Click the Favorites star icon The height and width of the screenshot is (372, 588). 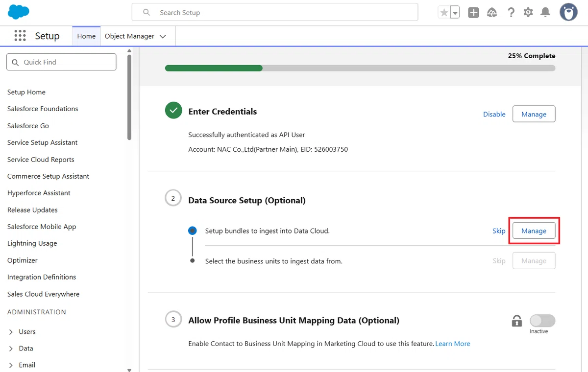coord(444,13)
